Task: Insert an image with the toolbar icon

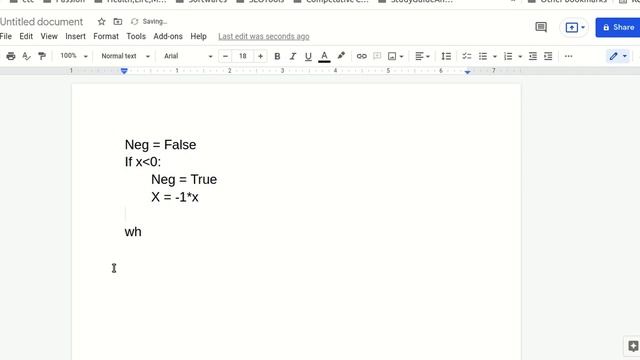Action: (392, 56)
